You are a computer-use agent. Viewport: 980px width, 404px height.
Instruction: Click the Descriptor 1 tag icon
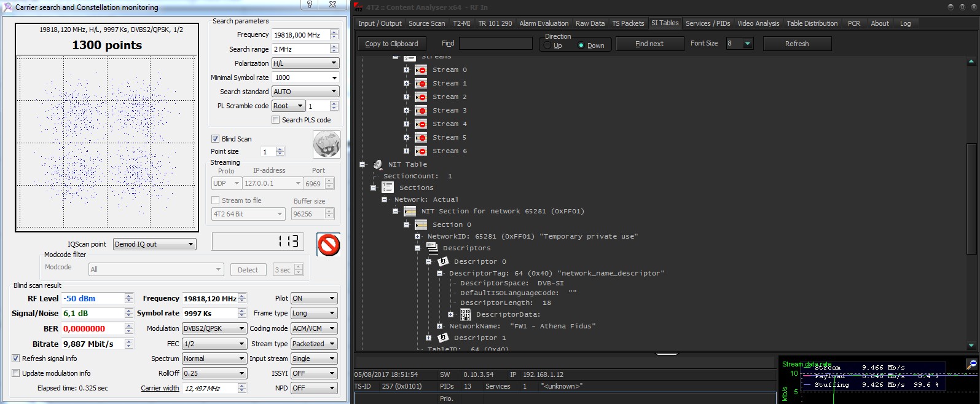(x=443, y=338)
